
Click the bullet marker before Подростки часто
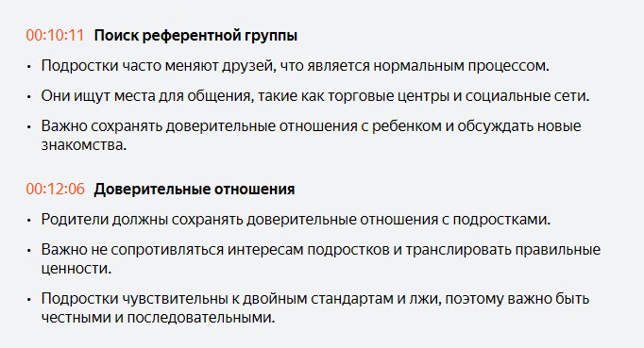(29, 66)
